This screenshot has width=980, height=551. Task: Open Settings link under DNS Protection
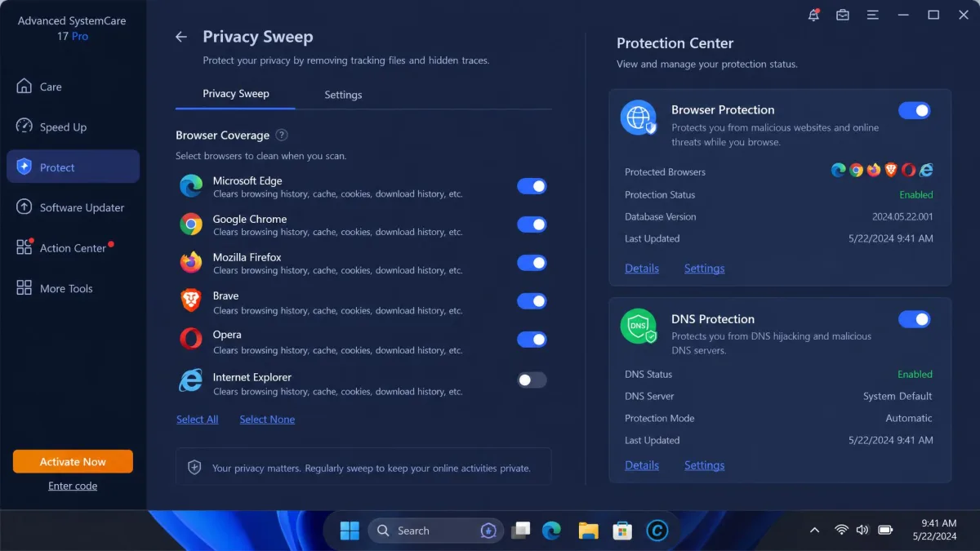[704, 465]
